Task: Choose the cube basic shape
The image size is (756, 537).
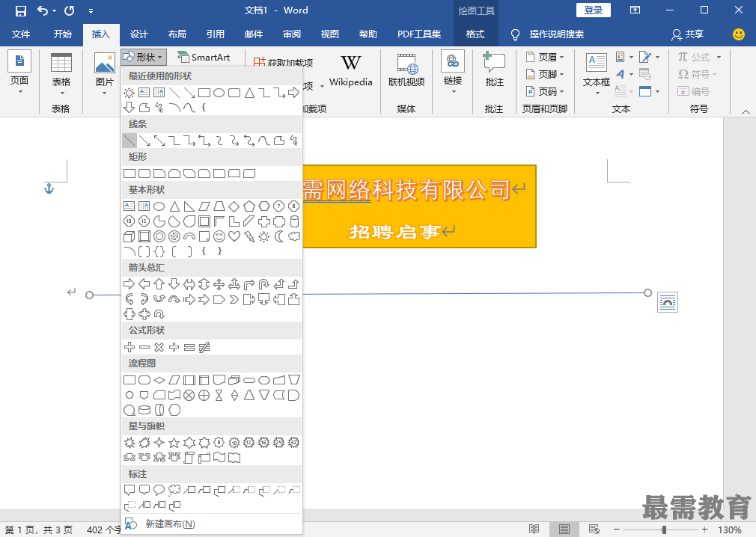Action: pyautogui.click(x=129, y=236)
